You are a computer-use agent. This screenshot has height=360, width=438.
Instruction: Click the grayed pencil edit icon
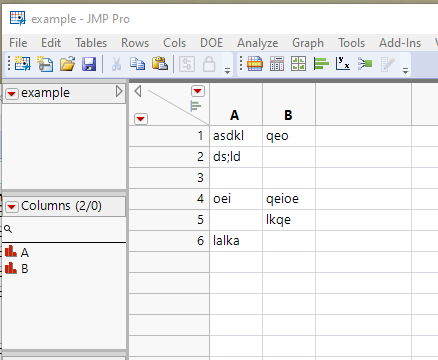[387, 64]
